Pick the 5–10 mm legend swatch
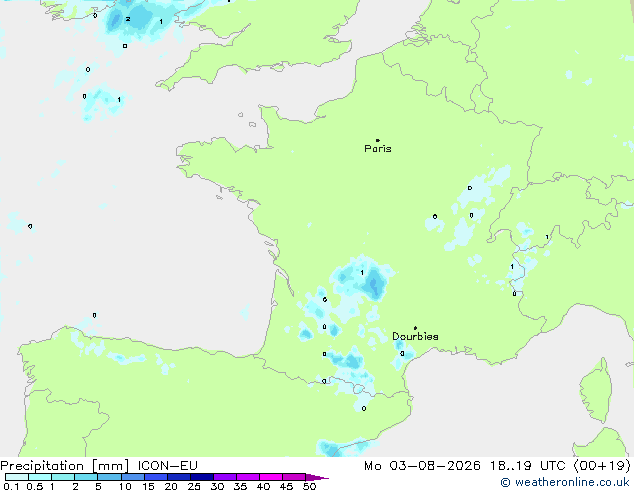Screen dimensions: 634x490 pos(110,477)
